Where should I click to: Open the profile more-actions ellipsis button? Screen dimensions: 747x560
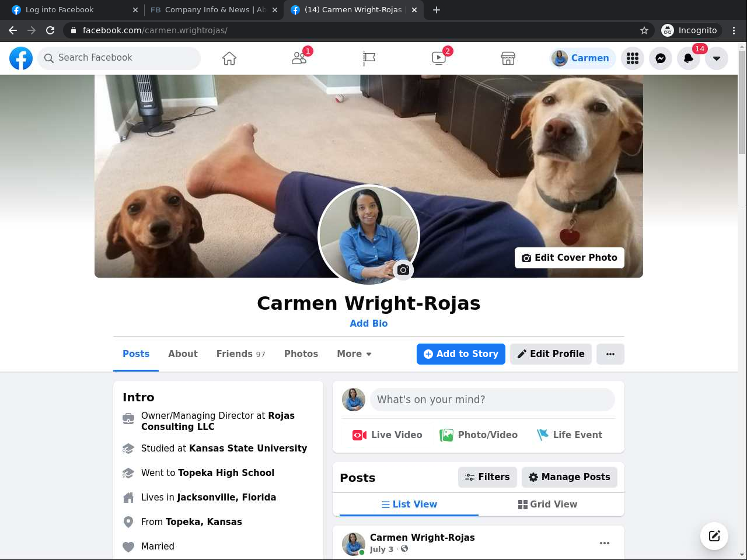coord(610,354)
